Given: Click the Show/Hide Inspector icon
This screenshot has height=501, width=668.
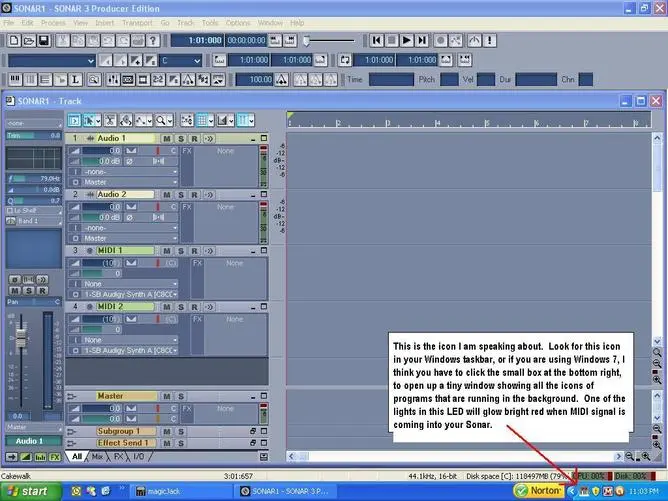Looking at the screenshot, I should click(x=74, y=121).
